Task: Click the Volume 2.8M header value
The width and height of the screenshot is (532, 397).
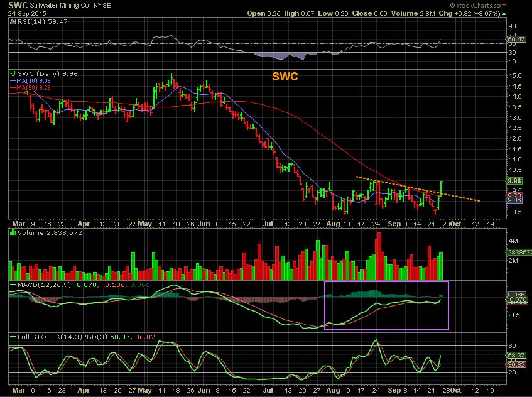Action: pyautogui.click(x=413, y=14)
